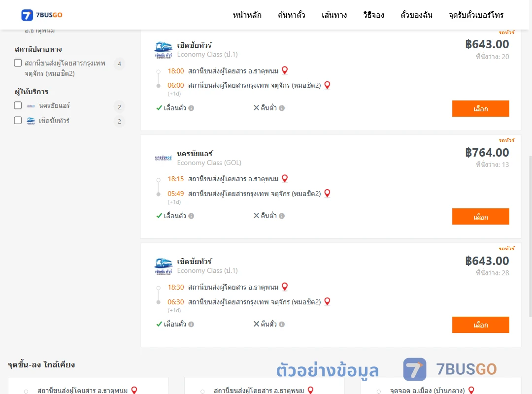Click นครชัยแอร์ logo in operator filter
The height and width of the screenshot is (394, 532).
coord(31,106)
